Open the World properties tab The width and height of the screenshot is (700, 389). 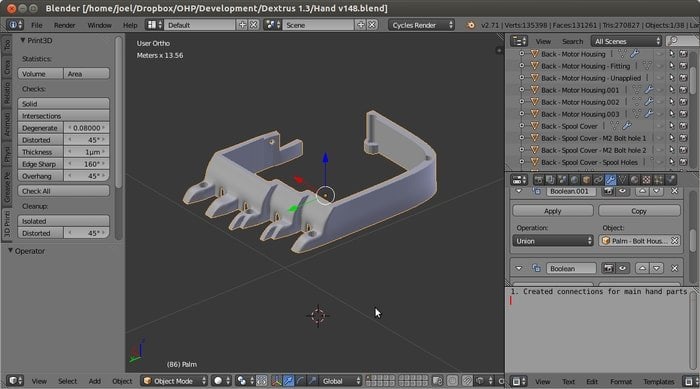574,180
